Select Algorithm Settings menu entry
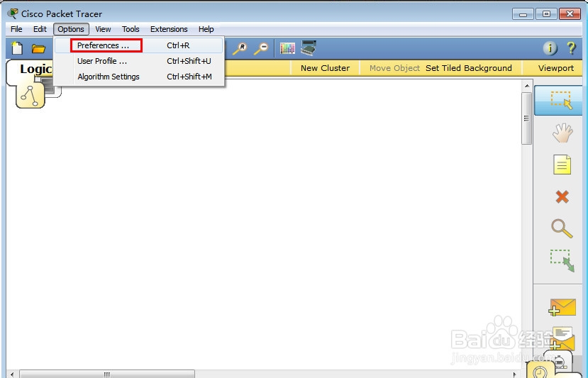Image resolution: width=588 pixels, height=378 pixels. pyautogui.click(x=139, y=77)
